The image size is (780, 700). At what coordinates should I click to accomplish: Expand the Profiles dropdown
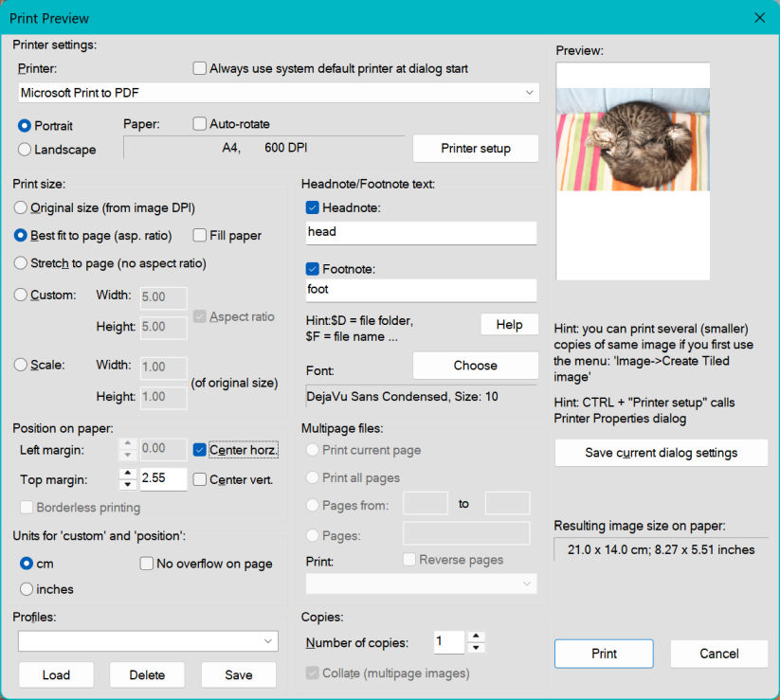point(268,641)
